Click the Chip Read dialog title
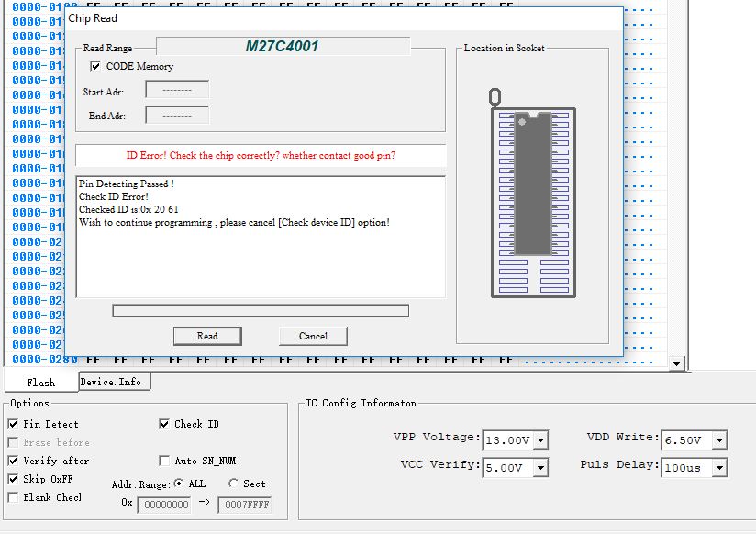This screenshot has height=534, width=756. [93, 18]
